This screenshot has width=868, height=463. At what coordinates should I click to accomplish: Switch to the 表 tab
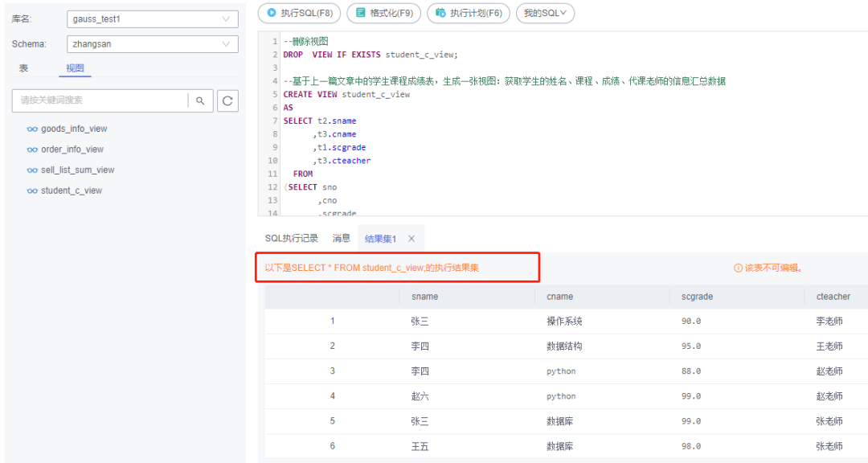pyautogui.click(x=23, y=68)
